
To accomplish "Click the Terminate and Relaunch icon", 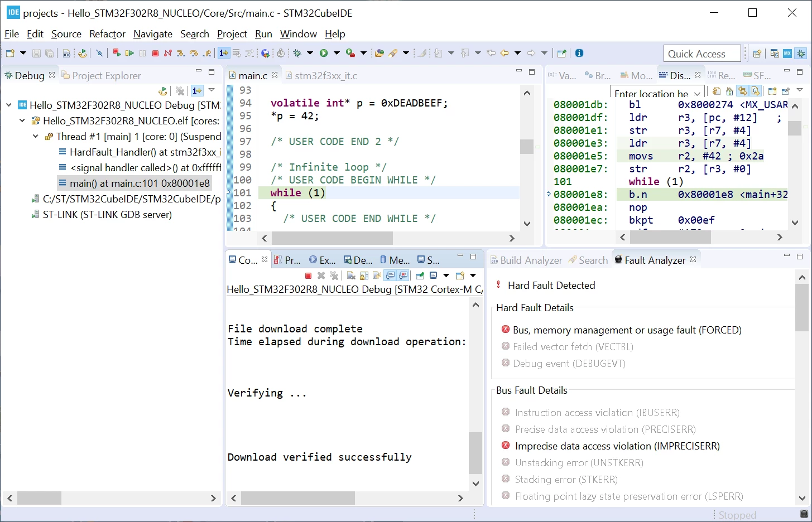I will tap(117, 53).
